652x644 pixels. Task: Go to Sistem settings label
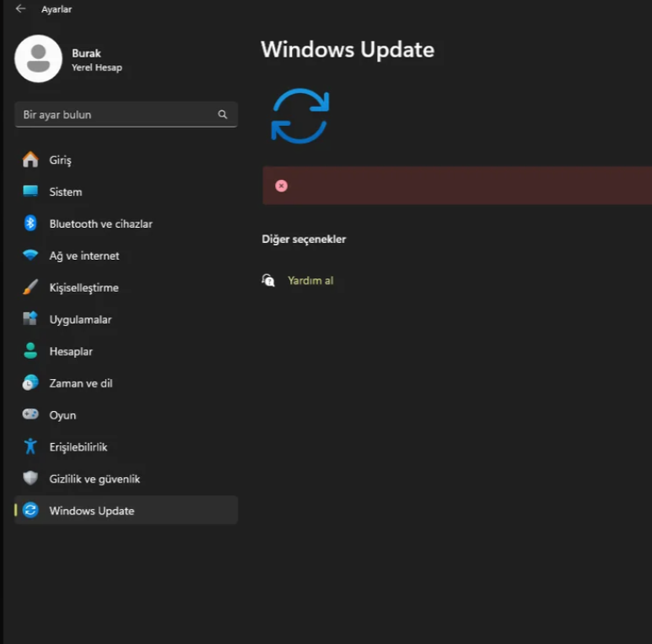[66, 192]
